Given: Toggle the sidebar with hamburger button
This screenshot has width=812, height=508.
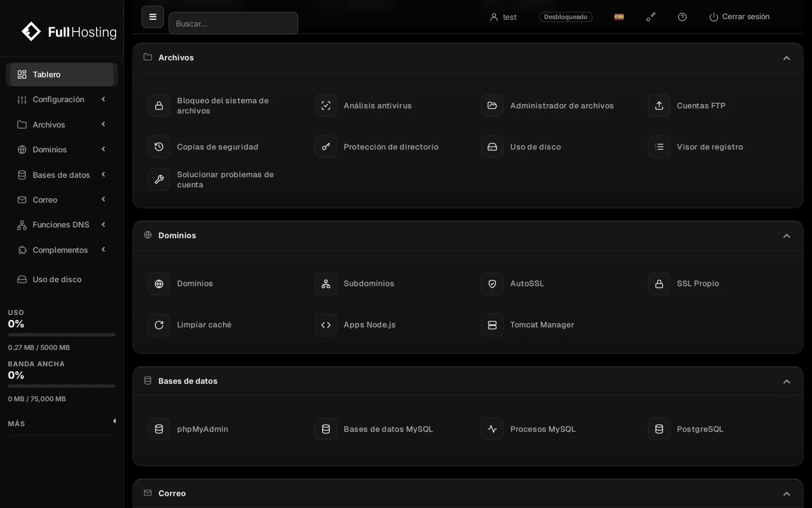Looking at the screenshot, I should coord(153,17).
